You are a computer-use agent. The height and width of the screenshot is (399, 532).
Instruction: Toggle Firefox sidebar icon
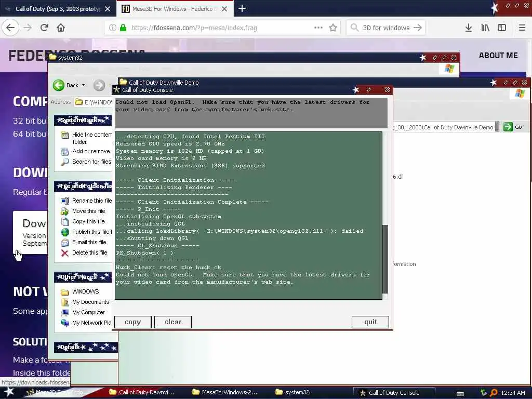502,28
